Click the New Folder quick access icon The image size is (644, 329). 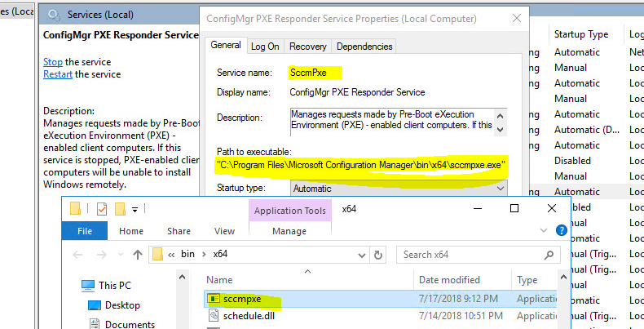coord(120,209)
